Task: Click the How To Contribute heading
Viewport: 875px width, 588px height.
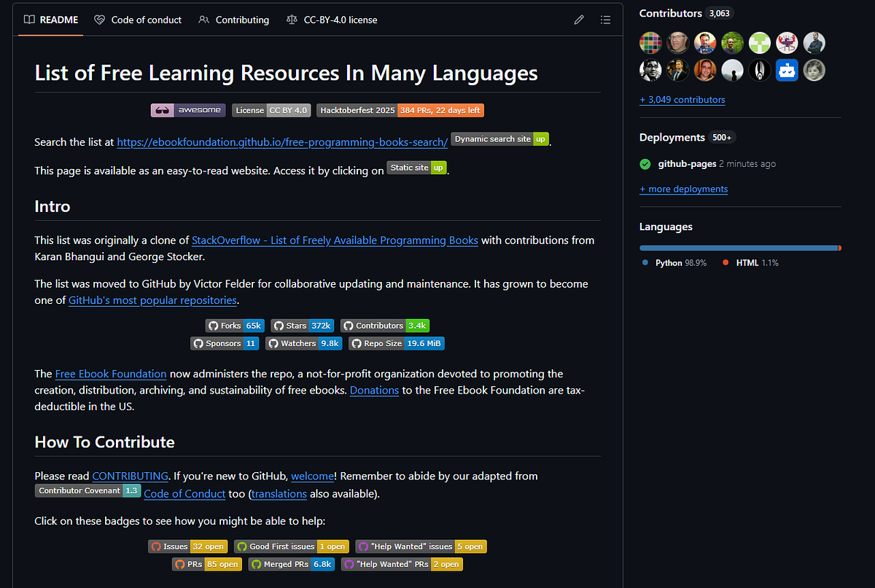Action: [104, 442]
